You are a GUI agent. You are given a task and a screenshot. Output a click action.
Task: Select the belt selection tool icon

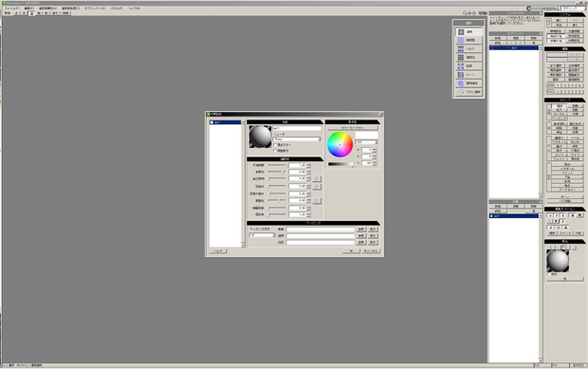[x=461, y=48]
